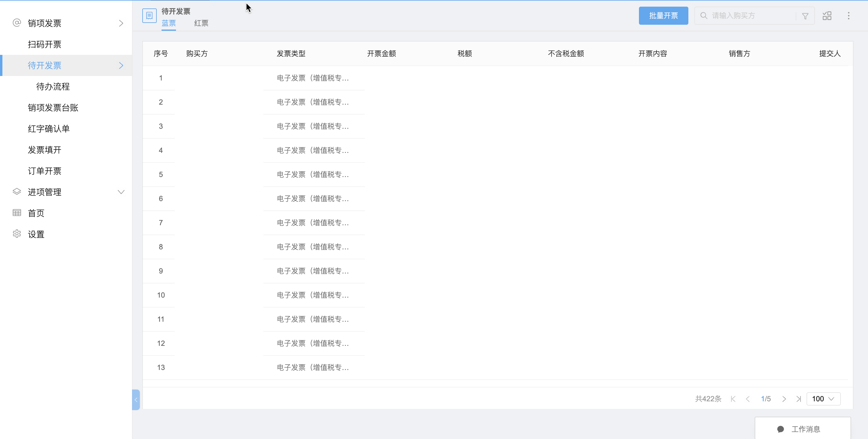Select the invoice type cell in row 5
The width and height of the screenshot is (868, 439).
tap(313, 174)
